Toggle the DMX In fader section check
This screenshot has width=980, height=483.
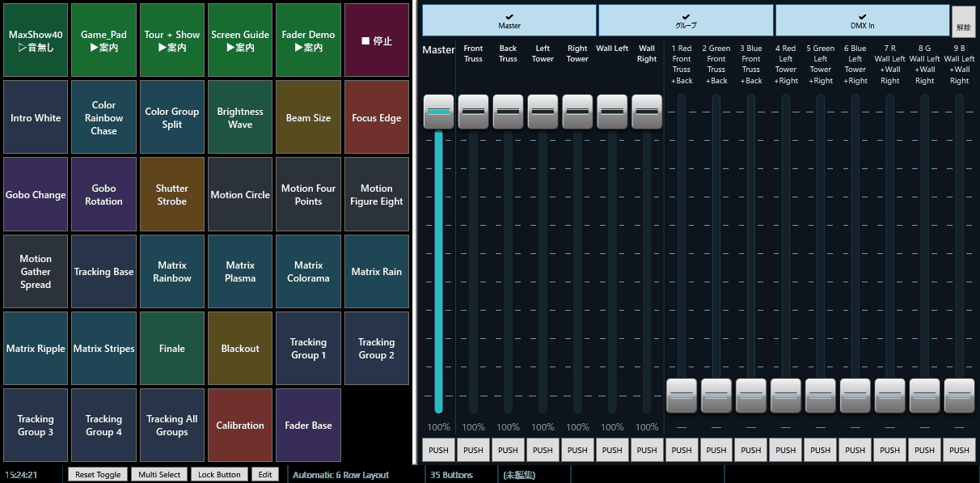[x=863, y=20]
